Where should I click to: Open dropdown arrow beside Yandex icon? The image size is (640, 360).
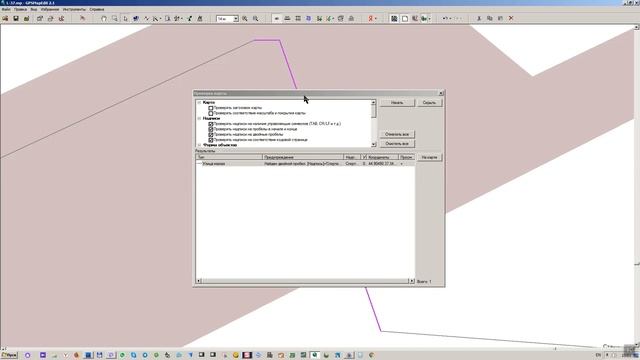pos(376,18)
